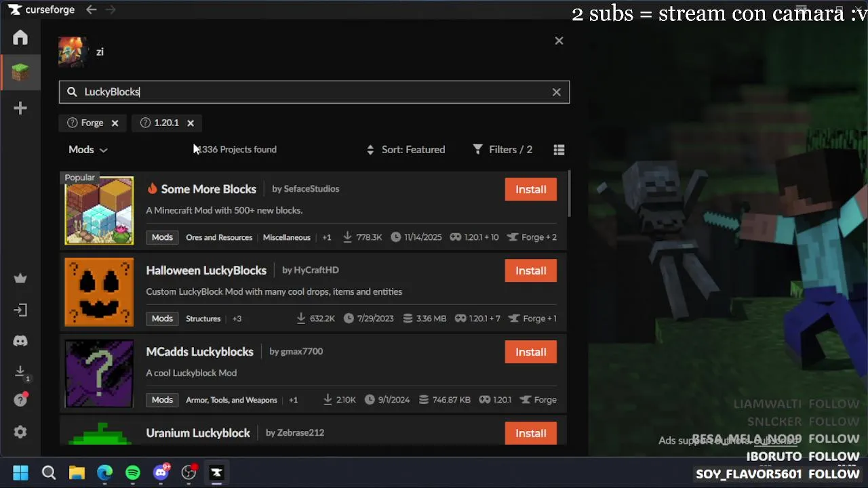Click the zi profile avatar

pos(73,52)
